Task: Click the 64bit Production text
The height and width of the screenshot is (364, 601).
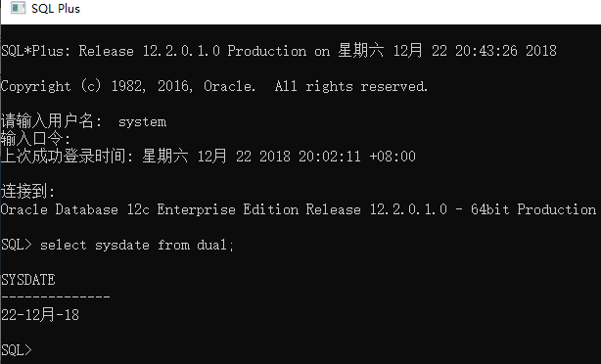Action: 533,209
